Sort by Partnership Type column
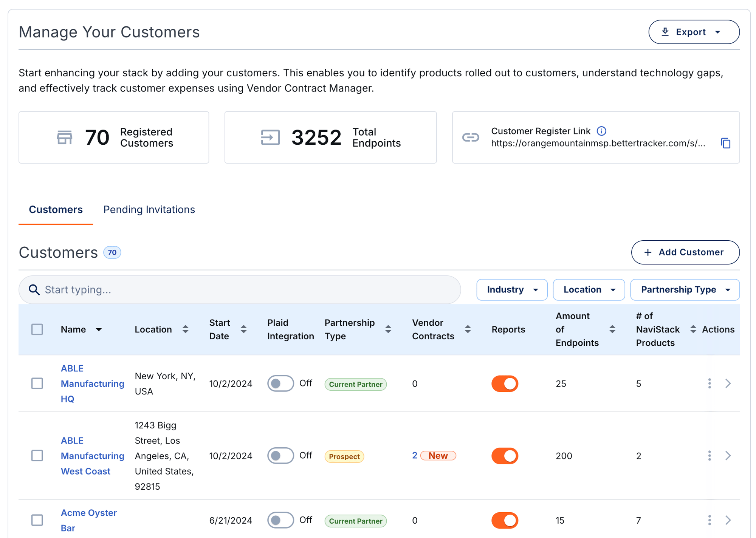The image size is (756, 538). [388, 329]
